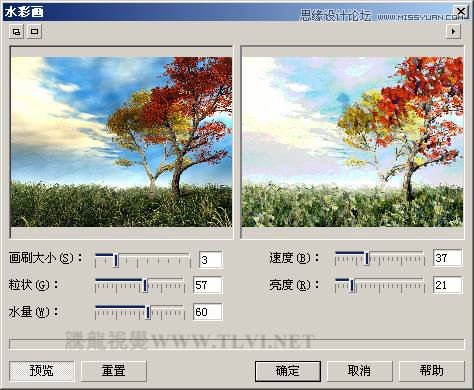Click the 粒状(G) label
This screenshot has width=474, height=390.
pos(33,285)
